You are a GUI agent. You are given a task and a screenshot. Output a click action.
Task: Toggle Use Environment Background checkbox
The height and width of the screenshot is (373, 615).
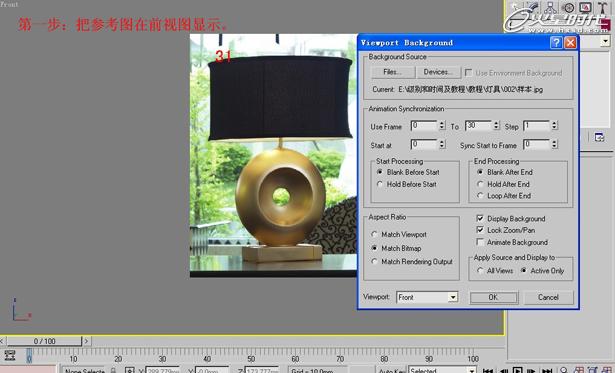click(468, 73)
